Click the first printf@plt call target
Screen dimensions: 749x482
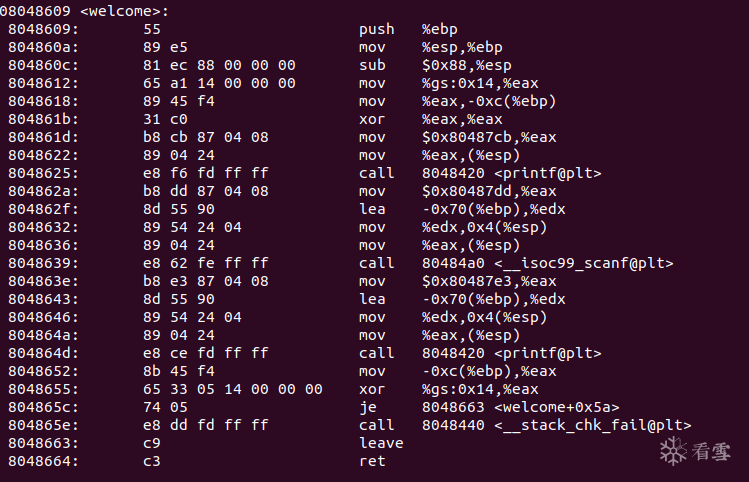[512, 173]
